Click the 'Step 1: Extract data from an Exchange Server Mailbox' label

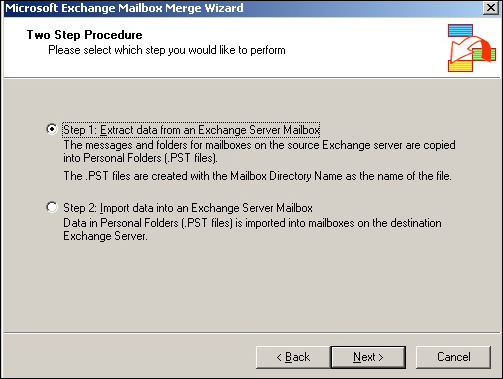[191, 130]
